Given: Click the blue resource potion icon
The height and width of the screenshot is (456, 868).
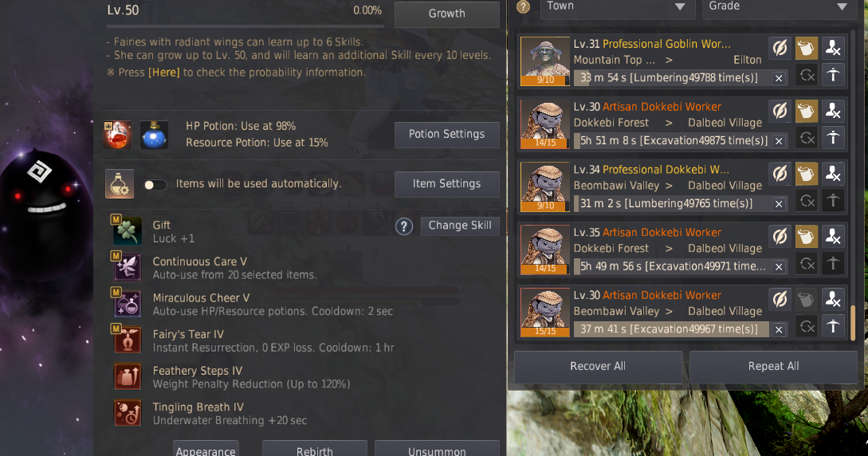Looking at the screenshot, I should tap(154, 135).
